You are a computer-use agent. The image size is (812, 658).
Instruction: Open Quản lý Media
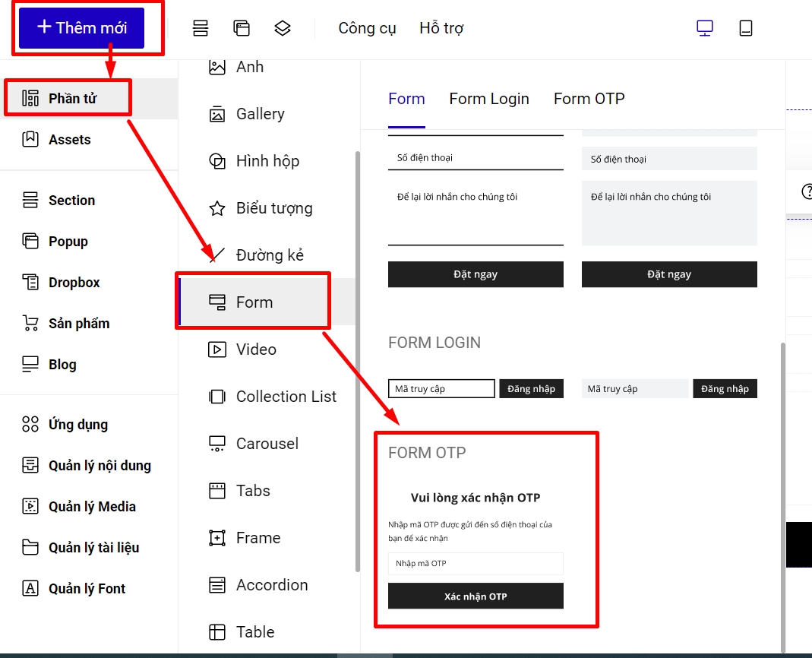[92, 507]
